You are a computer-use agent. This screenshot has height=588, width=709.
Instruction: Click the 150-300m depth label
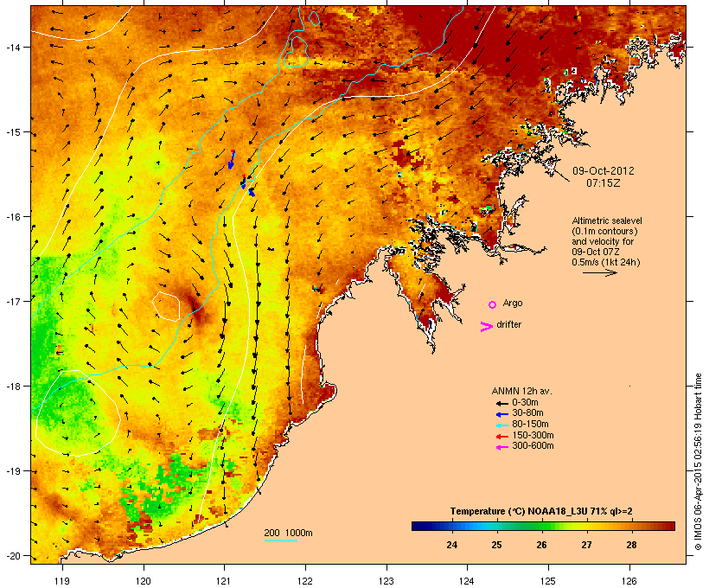point(533,435)
